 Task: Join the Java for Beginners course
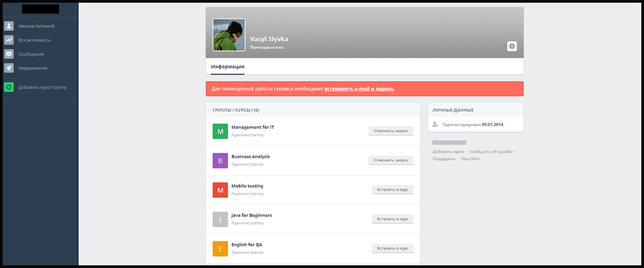tap(392, 219)
